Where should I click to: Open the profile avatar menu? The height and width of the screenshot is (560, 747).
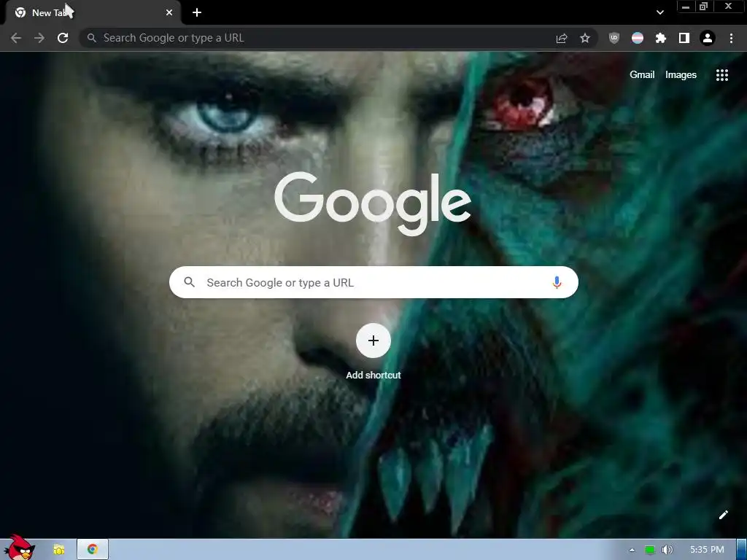[x=708, y=38]
